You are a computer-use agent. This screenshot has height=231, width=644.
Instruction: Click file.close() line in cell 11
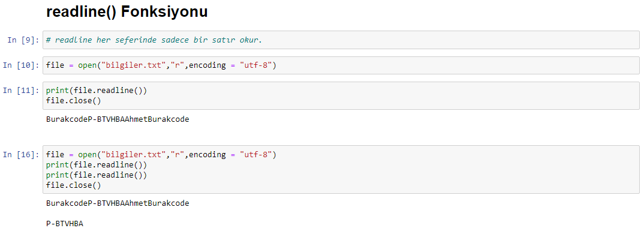pyautogui.click(x=74, y=101)
